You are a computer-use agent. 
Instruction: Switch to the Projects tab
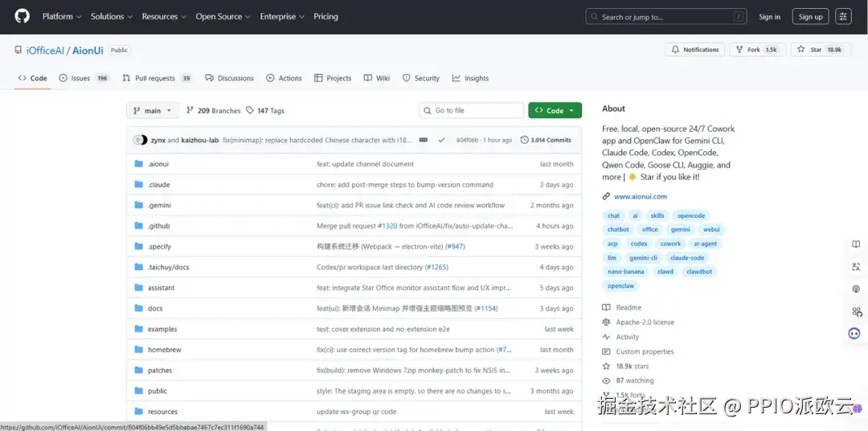[333, 78]
